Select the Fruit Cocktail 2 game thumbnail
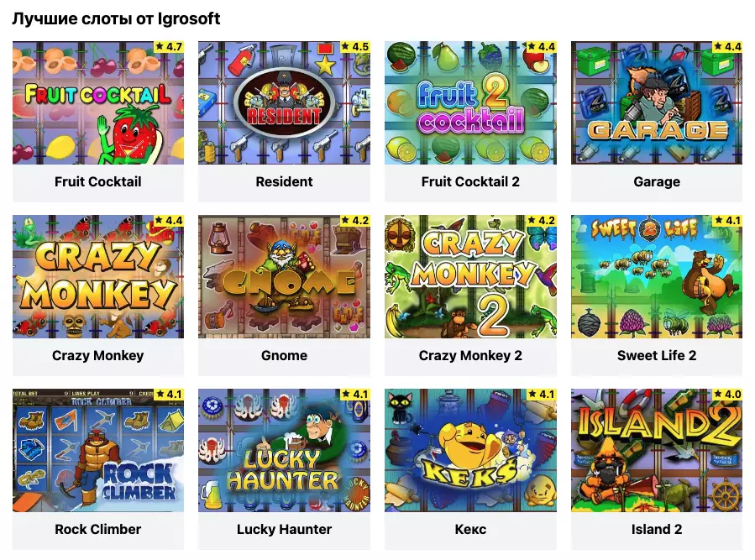 pos(470,102)
